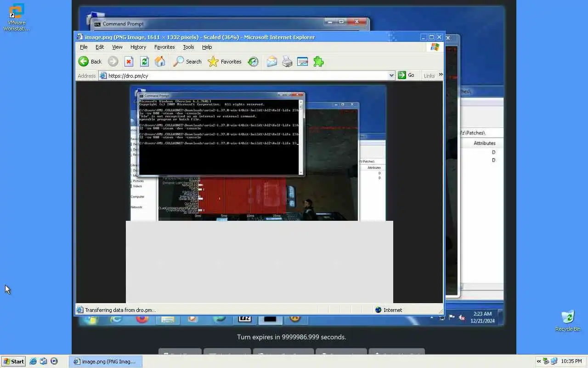Click the Back arrow in Internet Explorer
The image size is (588, 368).
[84, 62]
